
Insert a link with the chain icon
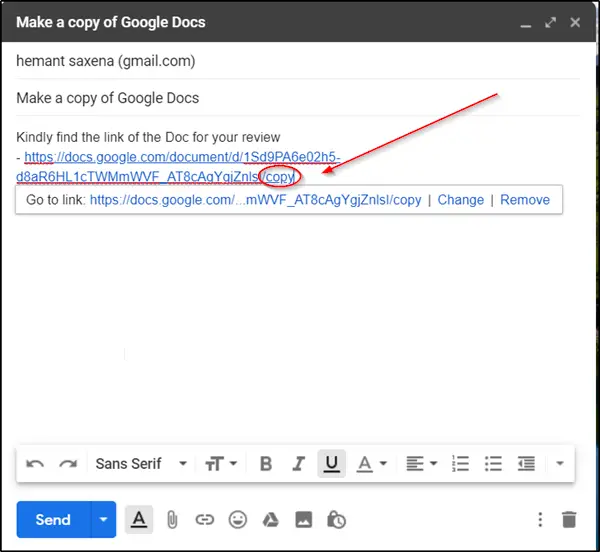coord(205,520)
